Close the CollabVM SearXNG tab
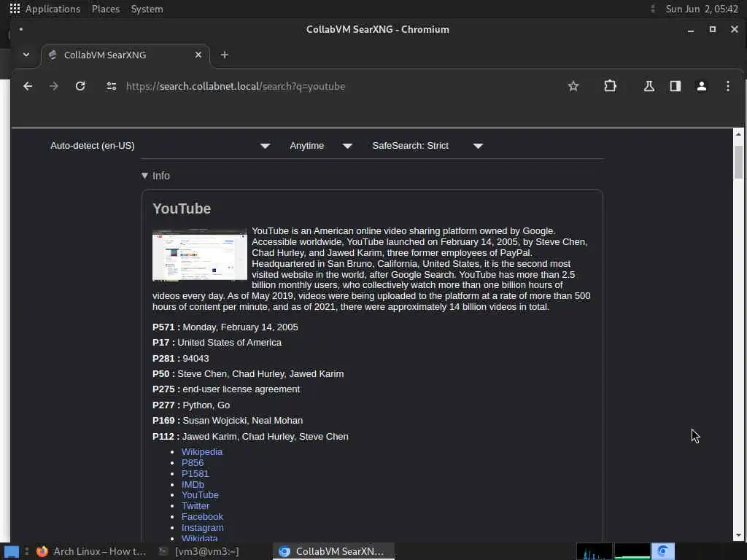Image resolution: width=747 pixels, height=560 pixels. pos(198,55)
